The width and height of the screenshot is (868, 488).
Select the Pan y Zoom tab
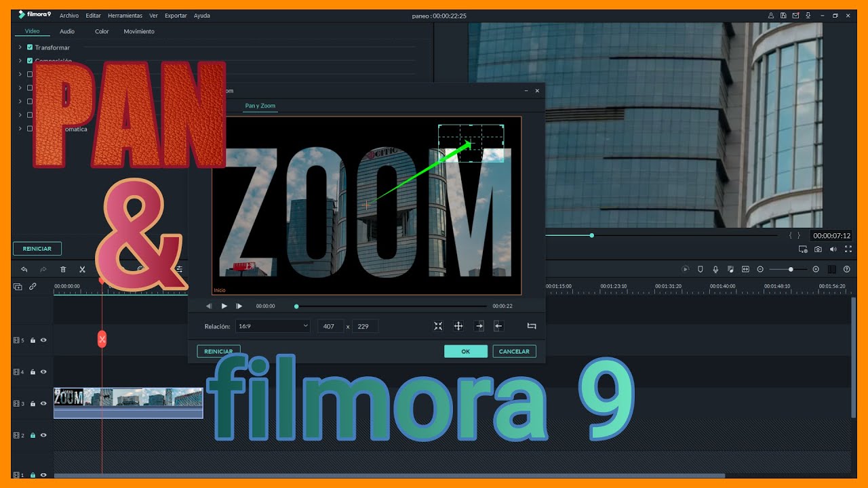click(260, 106)
